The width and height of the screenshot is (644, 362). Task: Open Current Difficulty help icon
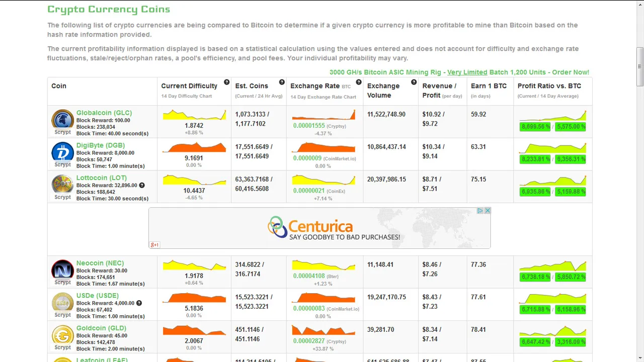point(226,82)
